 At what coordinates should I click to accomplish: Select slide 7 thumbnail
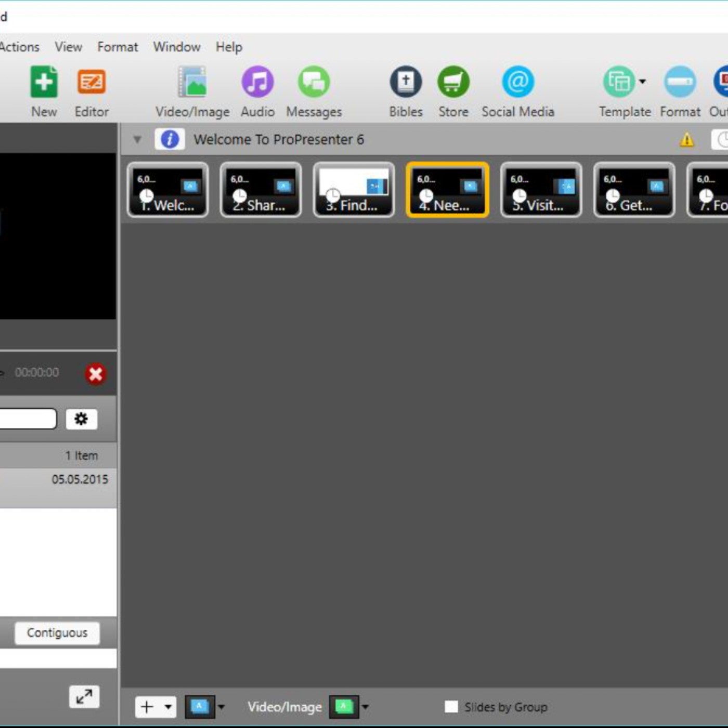tap(708, 190)
